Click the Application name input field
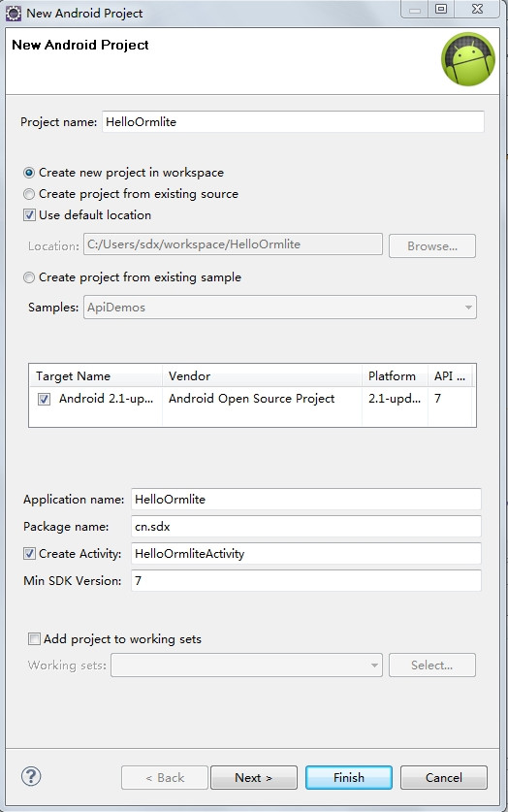This screenshot has height=812, width=508. click(x=306, y=500)
